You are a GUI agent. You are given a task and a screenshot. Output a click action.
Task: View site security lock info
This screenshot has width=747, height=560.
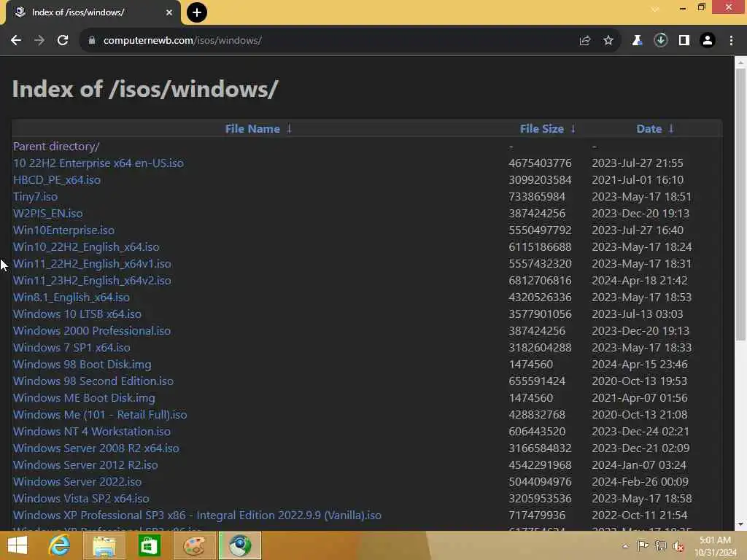91,41
